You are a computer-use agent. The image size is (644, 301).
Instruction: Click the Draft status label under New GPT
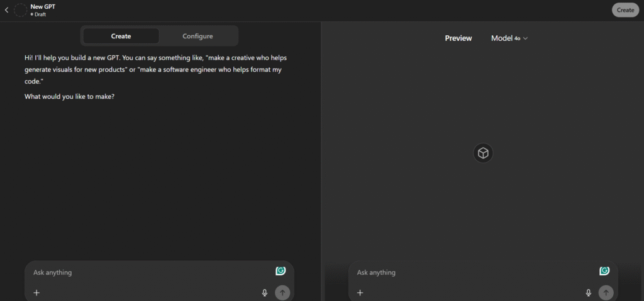coord(40,14)
